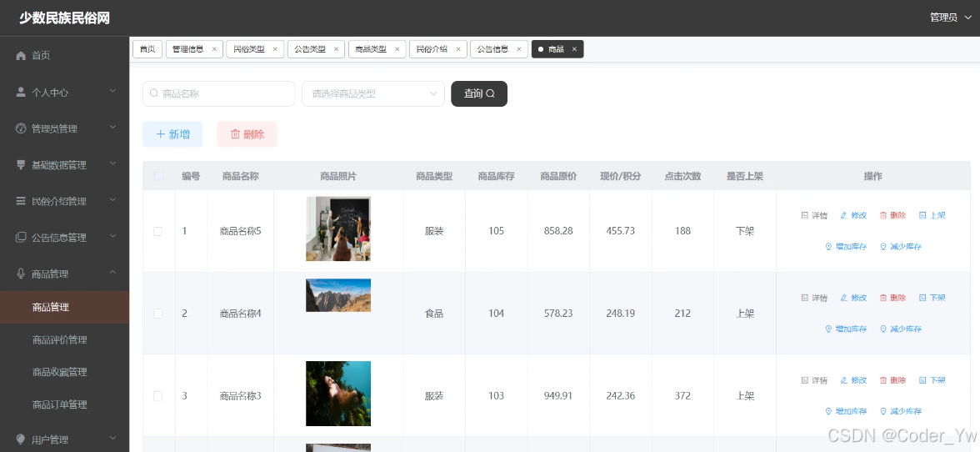Image resolution: width=980 pixels, height=452 pixels.
Task: Open the 管理员 user menu arrow
Action: tap(968, 18)
